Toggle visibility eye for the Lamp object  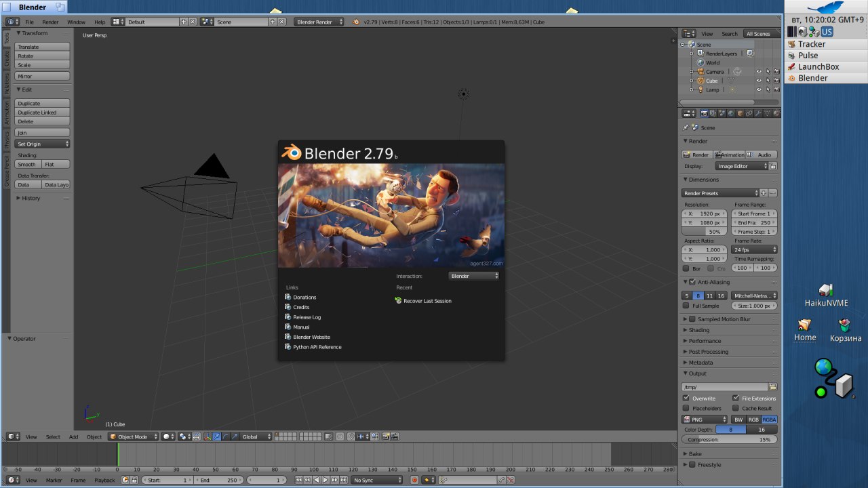point(759,89)
